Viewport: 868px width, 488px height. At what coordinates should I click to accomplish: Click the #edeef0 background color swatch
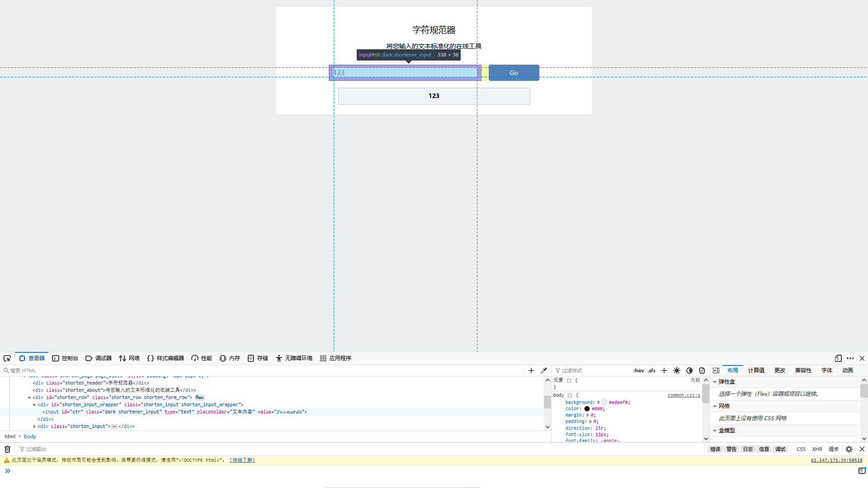coord(604,402)
